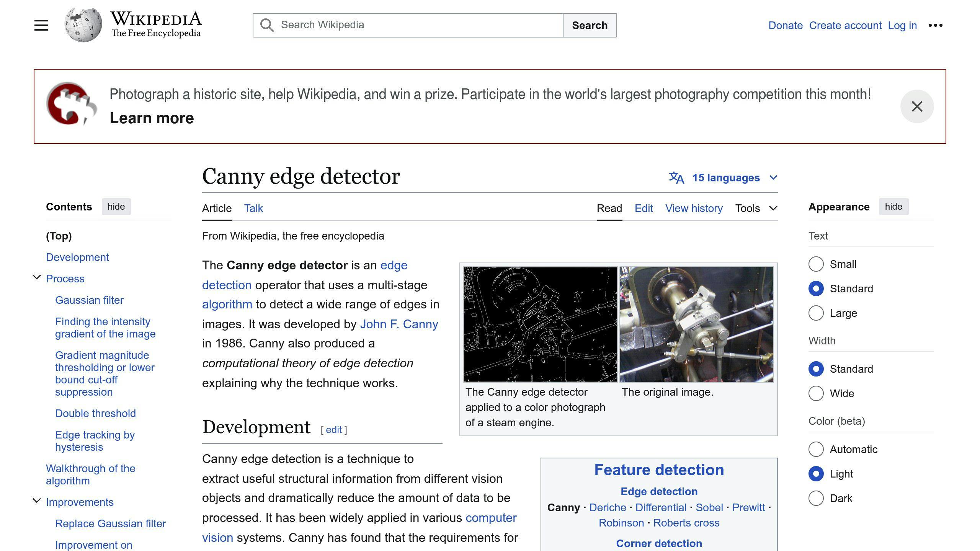Select Large text size
Viewport: 980px width, 551px height.
click(x=816, y=313)
